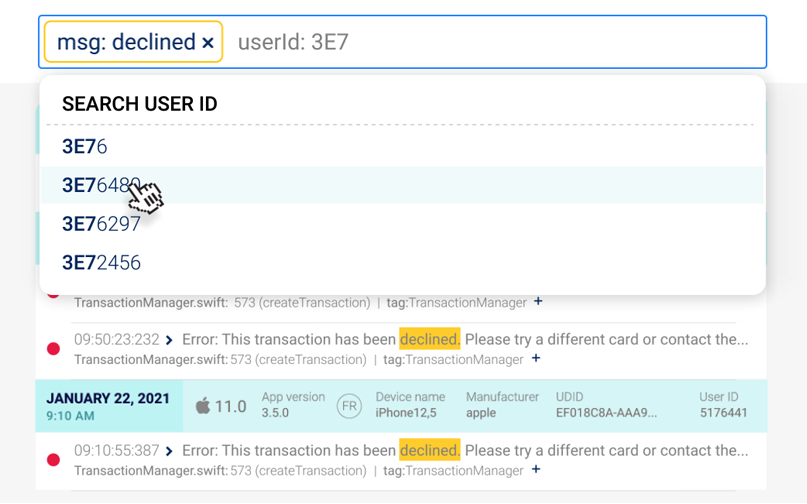Pick user ID 3E76297 from the list
The width and height of the screenshot is (807, 504).
(101, 224)
